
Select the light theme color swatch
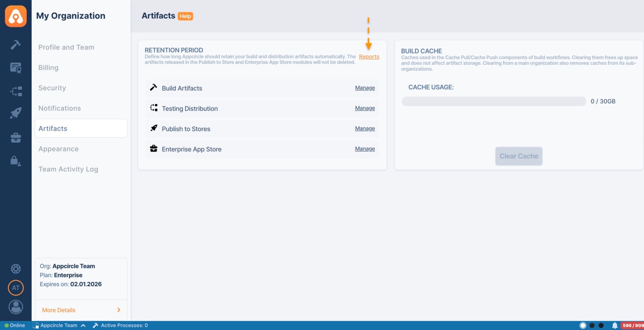click(583, 326)
